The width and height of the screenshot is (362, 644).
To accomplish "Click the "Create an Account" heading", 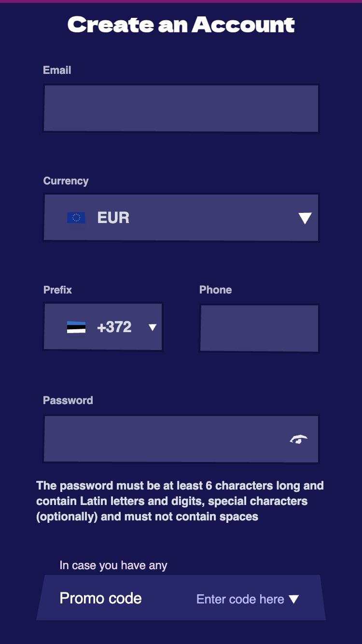I will click(x=181, y=25).
